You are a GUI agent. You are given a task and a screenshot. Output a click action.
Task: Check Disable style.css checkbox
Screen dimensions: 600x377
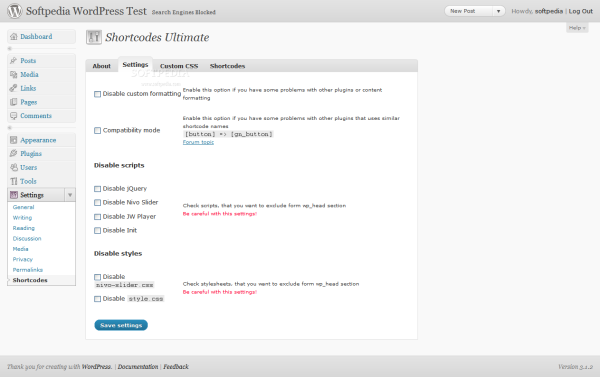tap(98, 299)
